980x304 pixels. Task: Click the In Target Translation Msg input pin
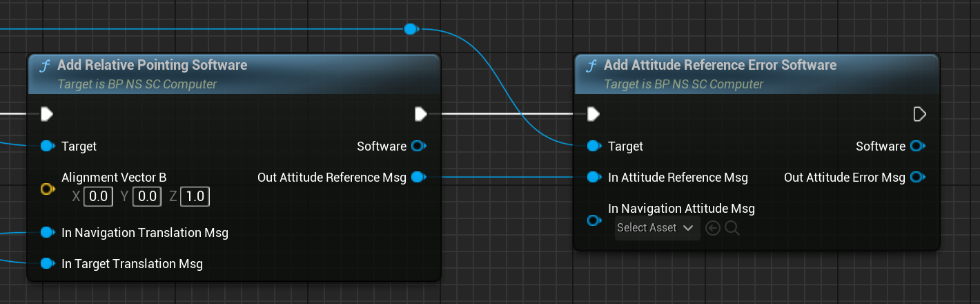[47, 264]
